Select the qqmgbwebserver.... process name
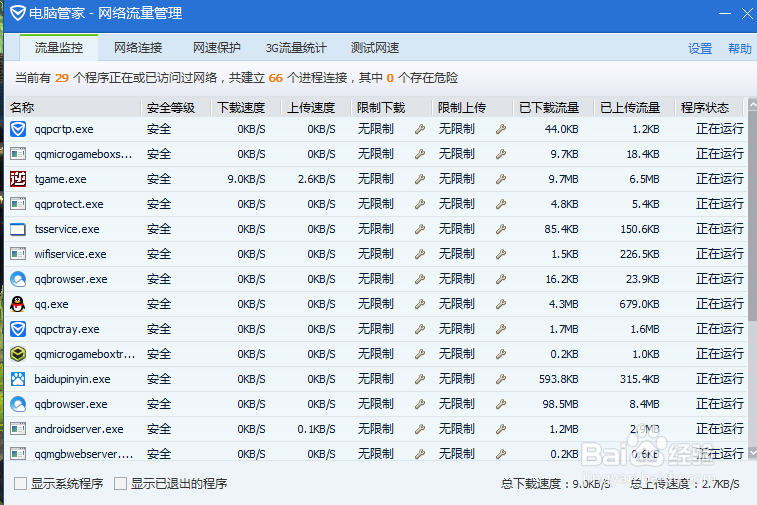This screenshot has width=757, height=505. coord(84,454)
